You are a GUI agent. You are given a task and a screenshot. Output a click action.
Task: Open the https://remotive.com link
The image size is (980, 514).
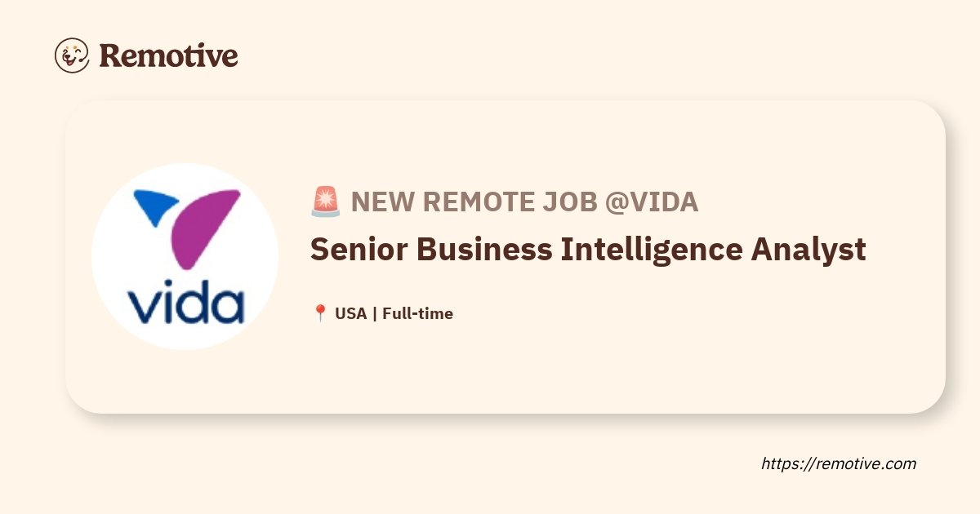[840, 463]
